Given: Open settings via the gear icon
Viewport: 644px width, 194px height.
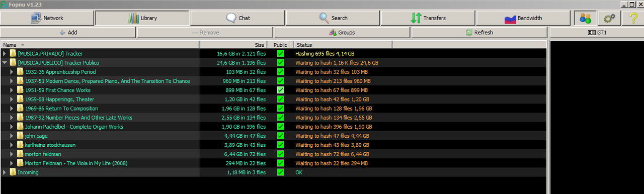Looking at the screenshot, I should (609, 18).
